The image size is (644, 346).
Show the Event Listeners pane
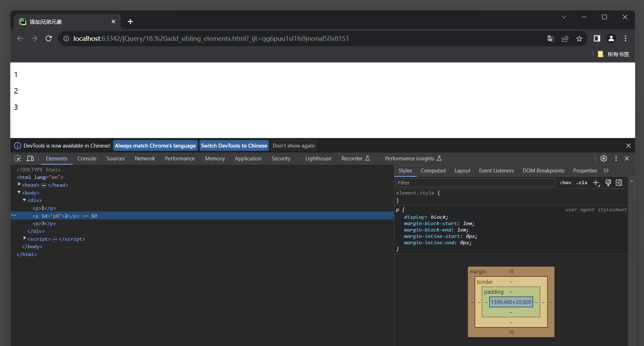[x=496, y=171]
